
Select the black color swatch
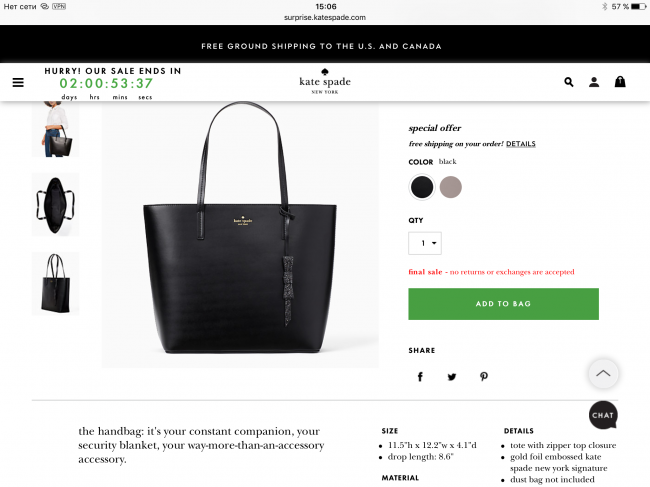pos(422,187)
